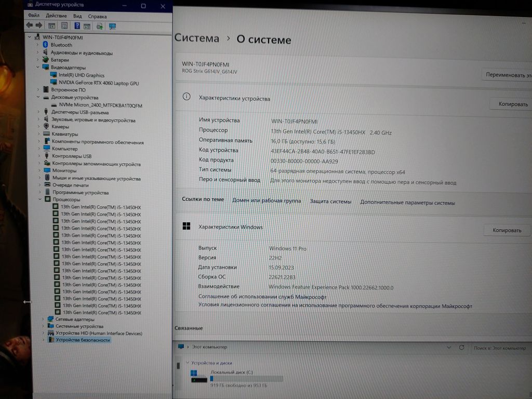Open the Файл menu
The width and height of the screenshot is (532, 399).
(34, 16)
